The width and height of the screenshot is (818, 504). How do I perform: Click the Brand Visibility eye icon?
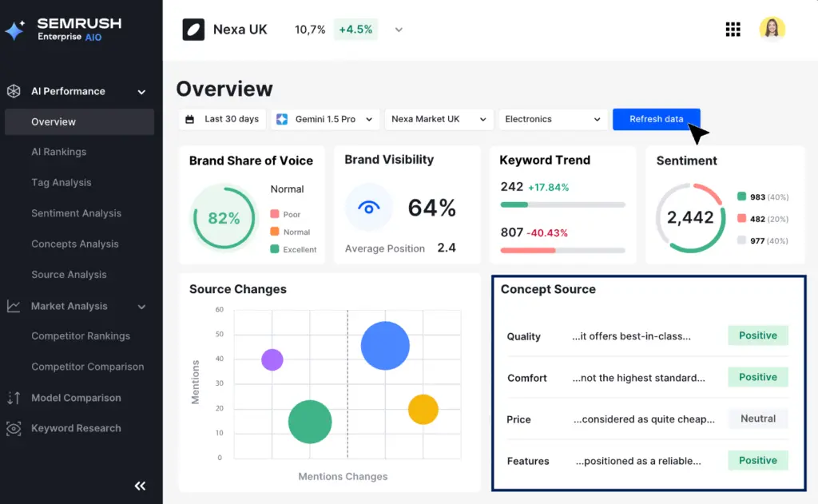point(368,207)
